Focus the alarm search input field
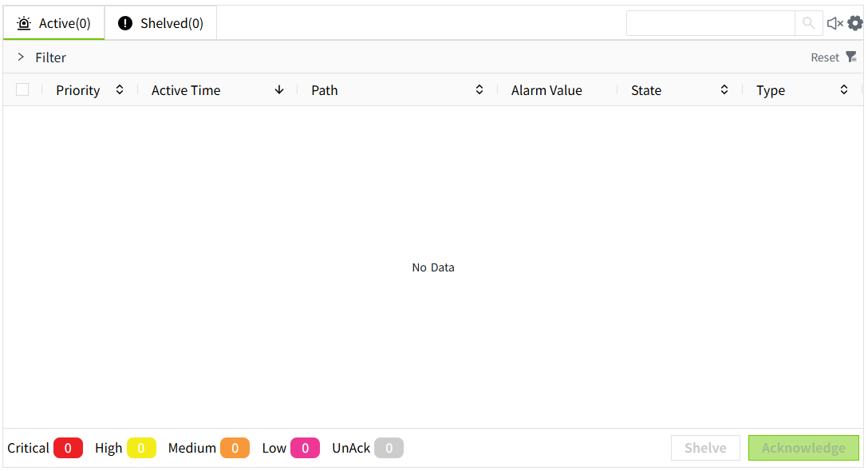Screen dimensions: 868x471 click(710, 23)
